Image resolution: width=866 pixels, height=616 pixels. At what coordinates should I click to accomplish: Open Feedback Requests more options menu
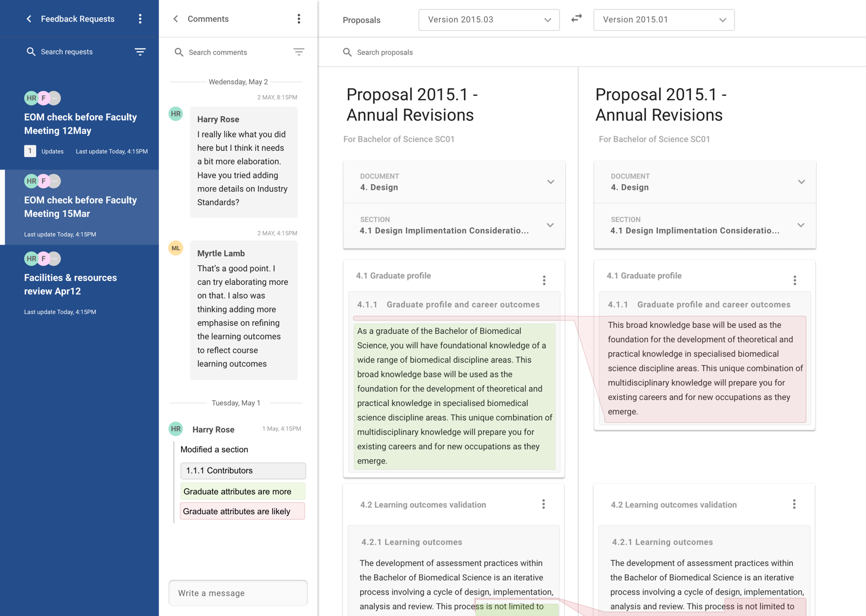[x=140, y=19]
